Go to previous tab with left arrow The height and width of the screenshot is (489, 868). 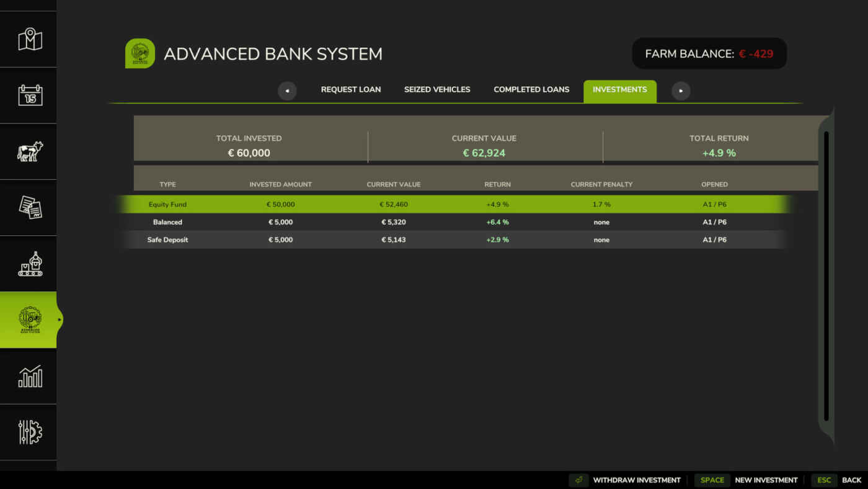click(x=287, y=91)
